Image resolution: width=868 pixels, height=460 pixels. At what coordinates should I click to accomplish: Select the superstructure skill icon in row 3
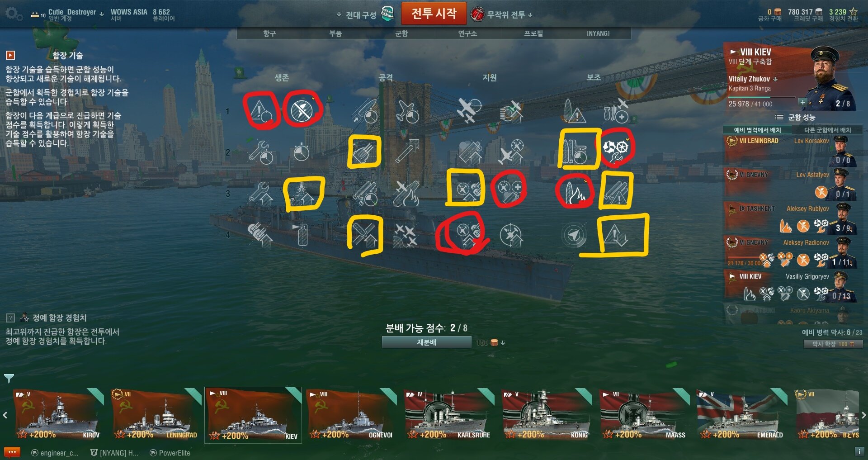[x=302, y=194]
